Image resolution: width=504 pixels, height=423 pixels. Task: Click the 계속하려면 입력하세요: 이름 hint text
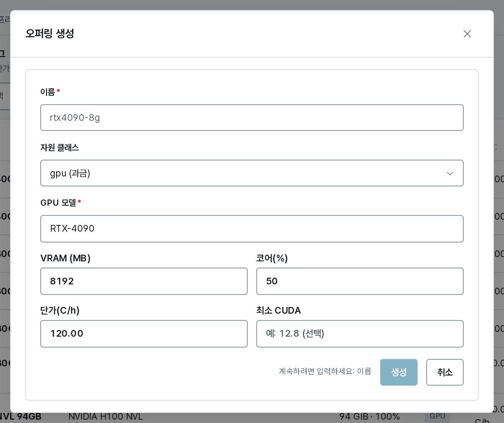(325, 371)
